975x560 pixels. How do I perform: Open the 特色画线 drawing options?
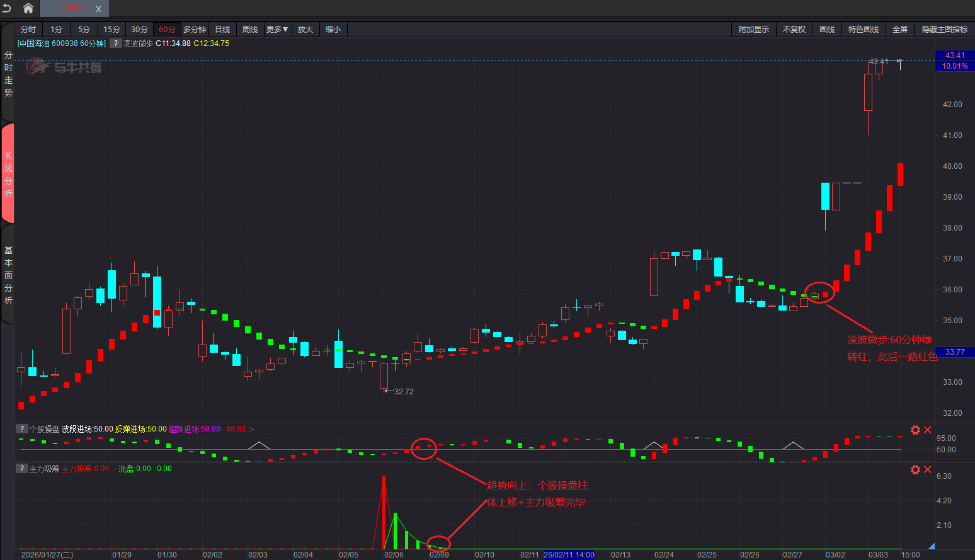tap(863, 30)
